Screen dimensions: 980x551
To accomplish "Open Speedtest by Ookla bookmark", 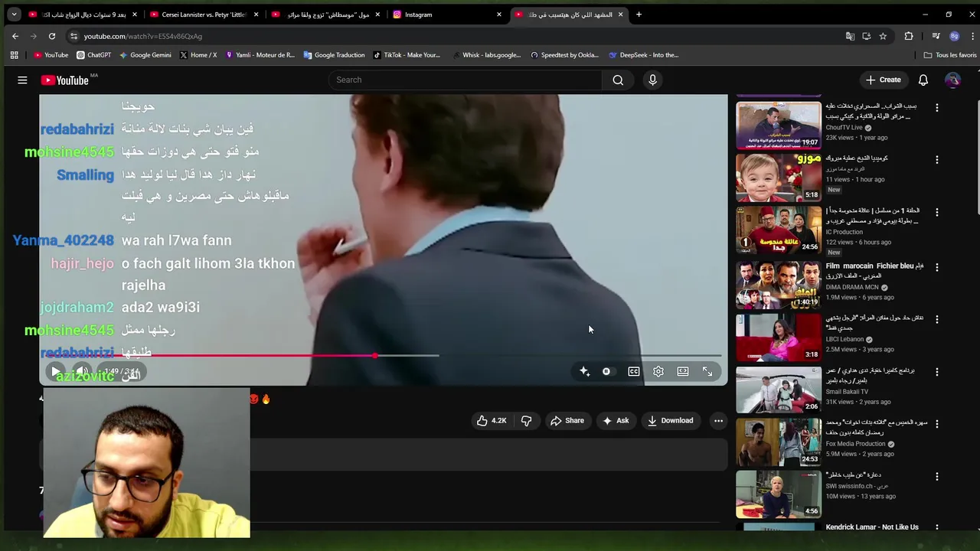I will click(x=564, y=55).
